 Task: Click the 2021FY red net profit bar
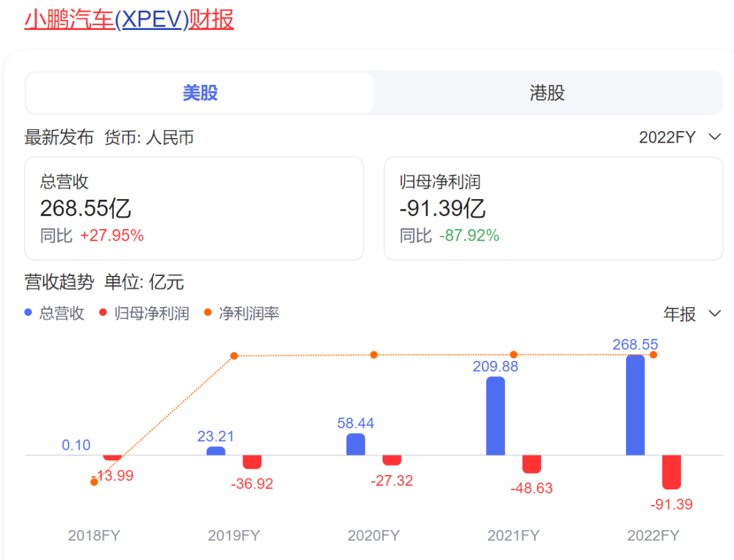[531, 463]
